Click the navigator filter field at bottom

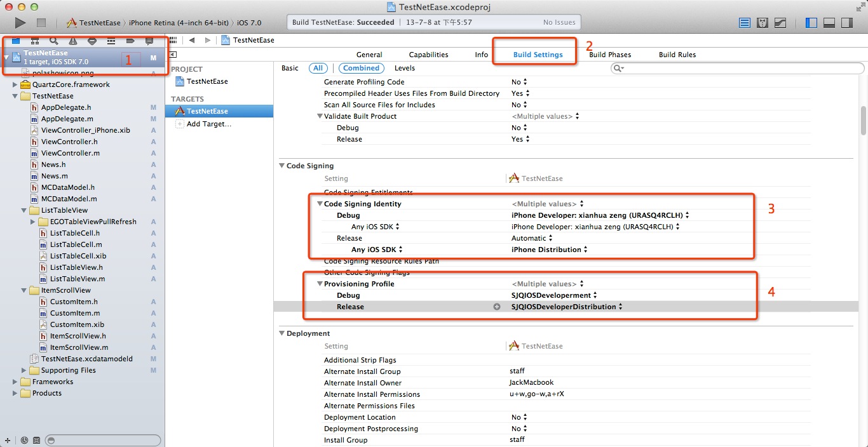[x=104, y=440]
